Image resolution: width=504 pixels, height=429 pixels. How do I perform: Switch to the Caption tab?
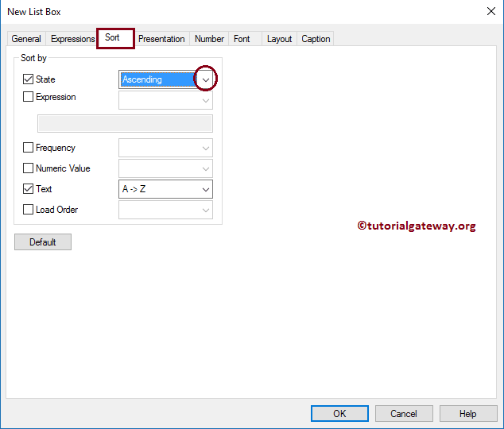point(316,39)
